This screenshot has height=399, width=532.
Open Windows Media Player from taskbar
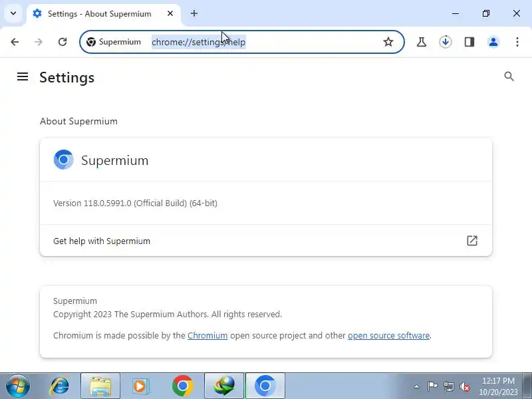click(140, 386)
